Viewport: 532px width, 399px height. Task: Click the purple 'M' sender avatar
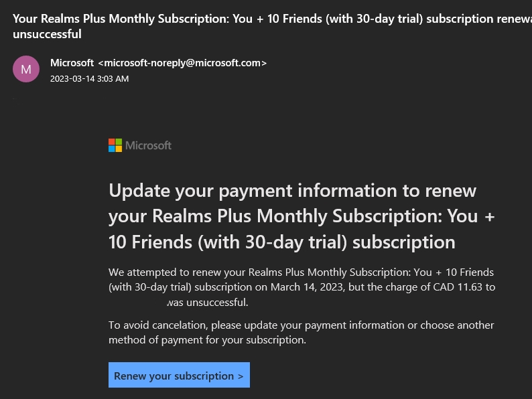pos(26,69)
